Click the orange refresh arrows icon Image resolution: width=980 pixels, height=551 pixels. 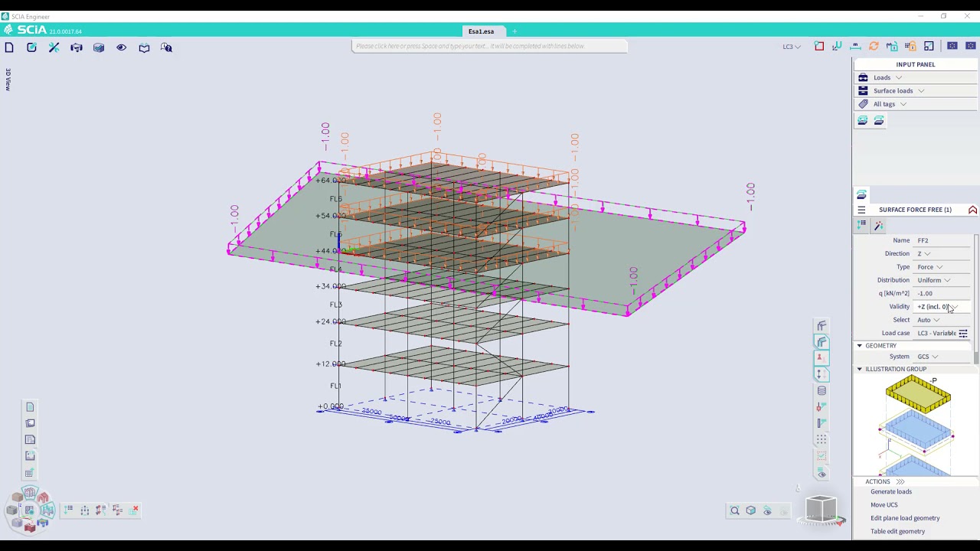point(874,46)
